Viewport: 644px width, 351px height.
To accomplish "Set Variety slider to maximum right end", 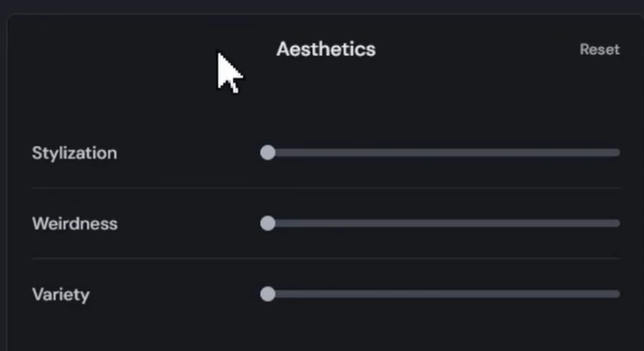I will pyautogui.click(x=618, y=295).
